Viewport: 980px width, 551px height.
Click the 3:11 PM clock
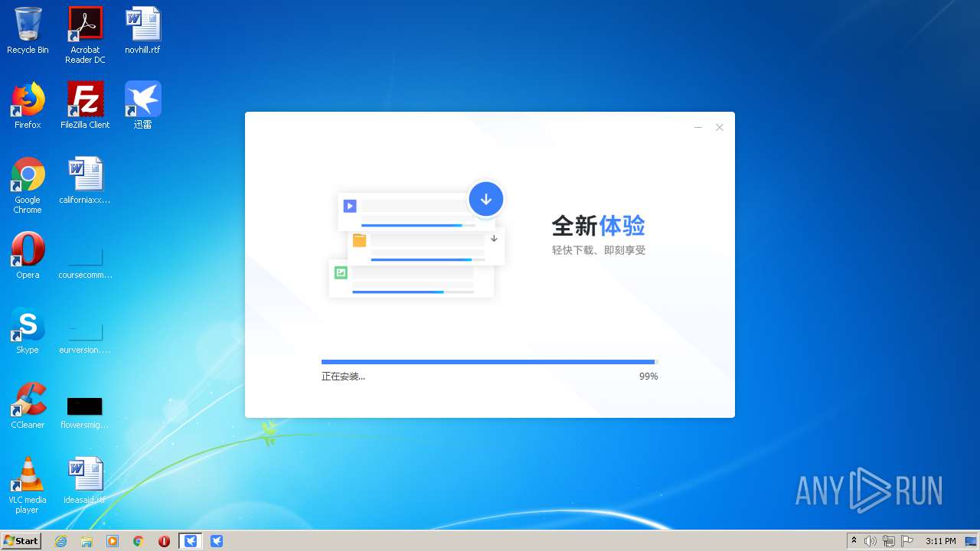tap(940, 541)
